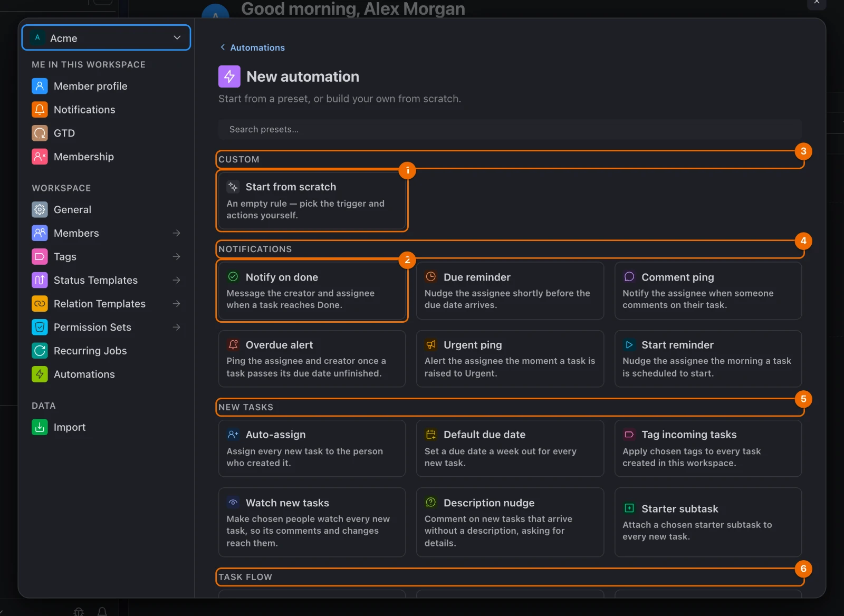Click the back chevron beside Automations
Image resolution: width=844 pixels, height=616 pixels.
click(x=223, y=47)
